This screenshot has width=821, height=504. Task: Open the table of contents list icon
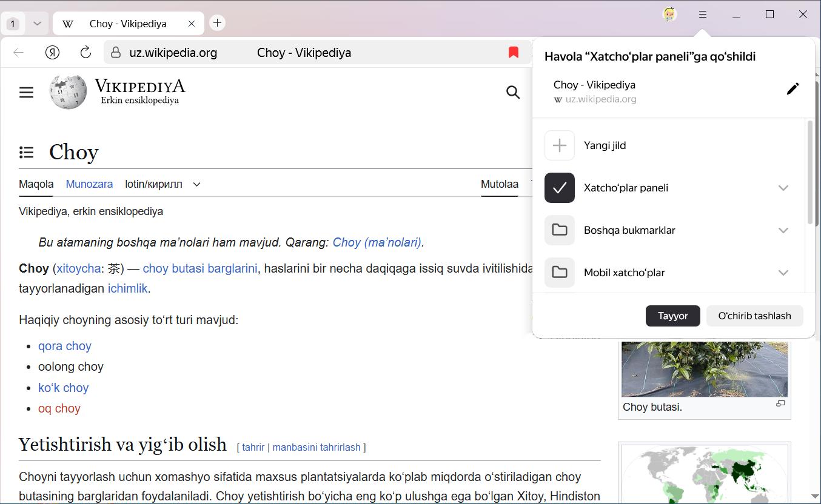[26, 152]
